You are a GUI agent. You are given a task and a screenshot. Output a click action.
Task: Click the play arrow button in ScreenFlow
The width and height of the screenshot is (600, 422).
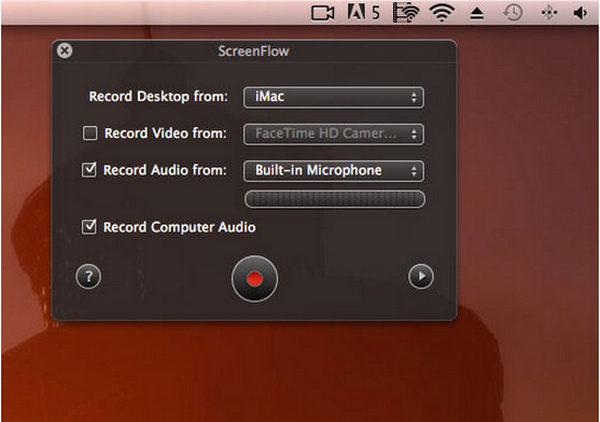pos(421,276)
